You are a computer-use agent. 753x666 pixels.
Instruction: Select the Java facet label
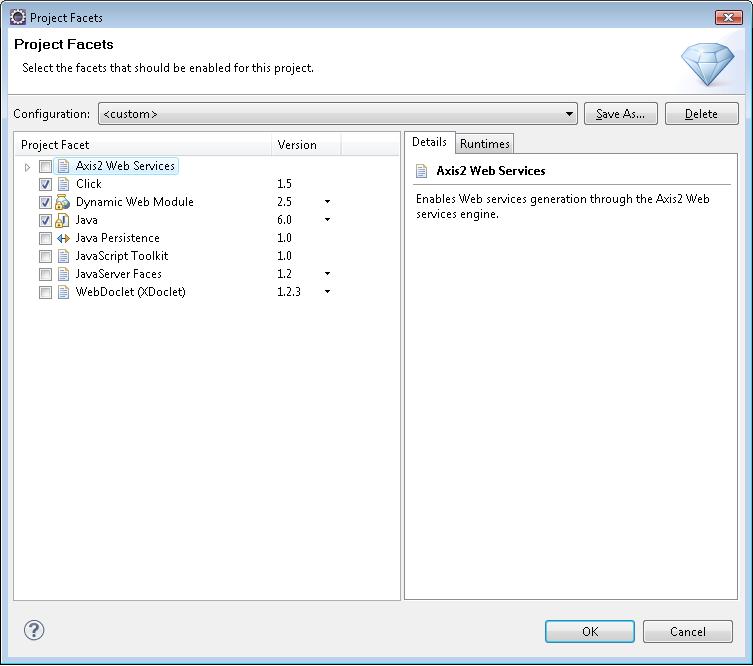tap(86, 220)
